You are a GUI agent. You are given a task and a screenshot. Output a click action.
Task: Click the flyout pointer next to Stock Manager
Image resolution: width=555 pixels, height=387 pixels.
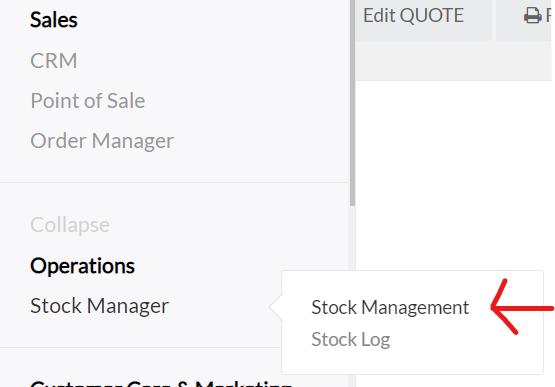276,307
